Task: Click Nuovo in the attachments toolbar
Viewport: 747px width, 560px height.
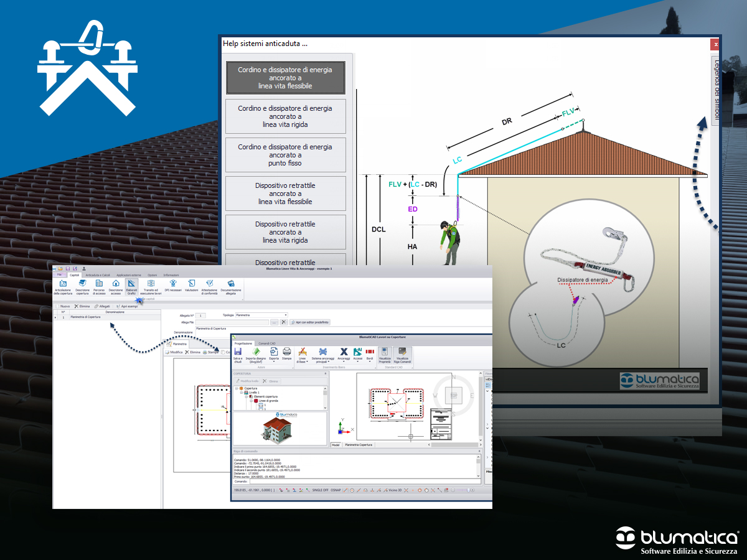Action: [x=64, y=306]
